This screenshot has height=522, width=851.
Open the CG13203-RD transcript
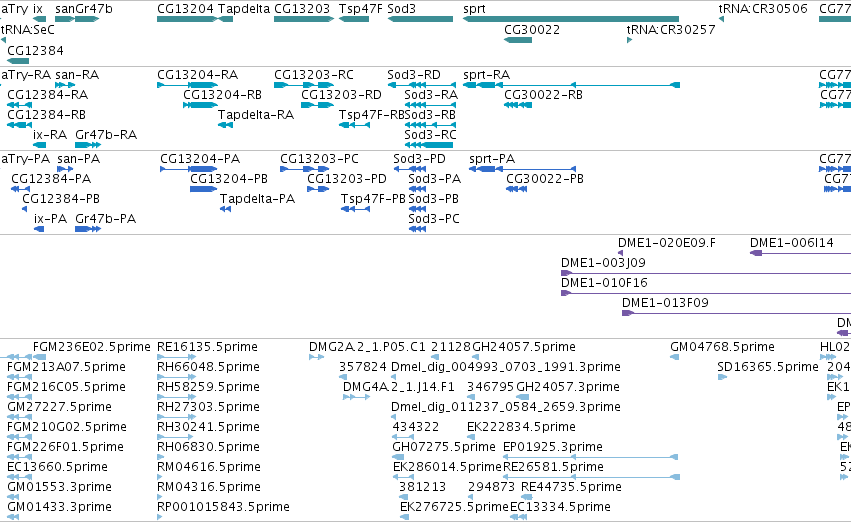(317, 105)
